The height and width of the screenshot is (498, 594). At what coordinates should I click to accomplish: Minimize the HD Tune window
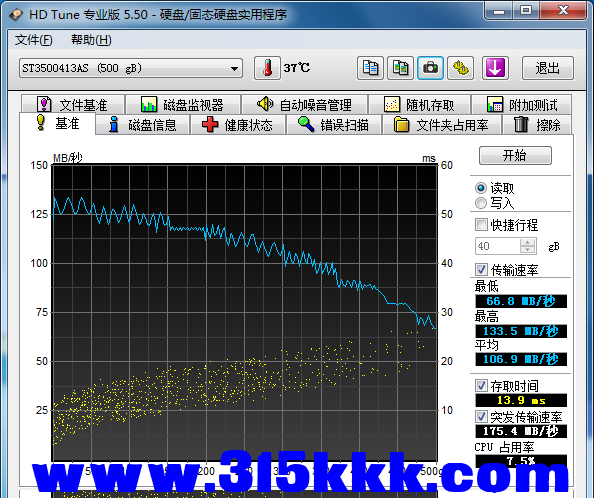point(499,11)
